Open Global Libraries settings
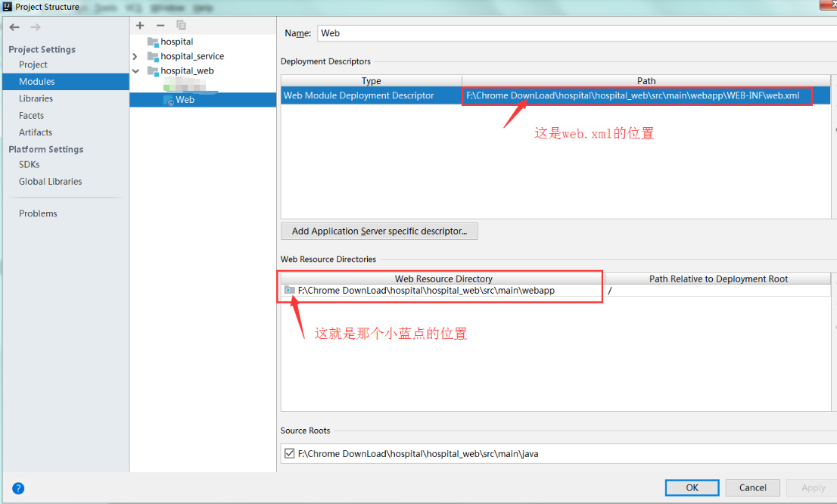Viewport: 837px width, 504px height. click(x=51, y=182)
